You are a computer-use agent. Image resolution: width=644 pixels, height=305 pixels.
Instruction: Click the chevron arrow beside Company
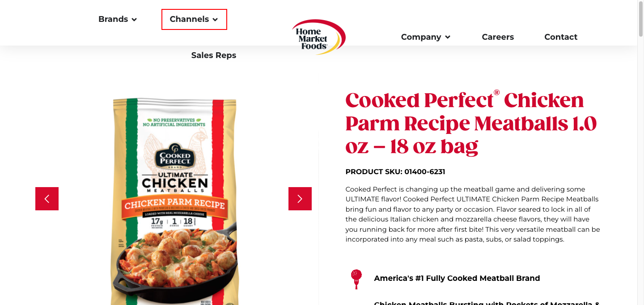pyautogui.click(x=448, y=38)
